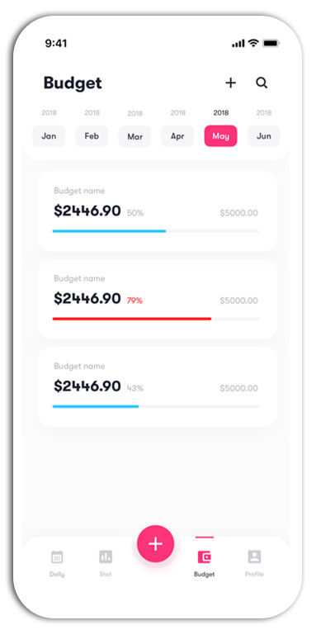
Task: Select the Budget wallet icon
Action: (205, 557)
